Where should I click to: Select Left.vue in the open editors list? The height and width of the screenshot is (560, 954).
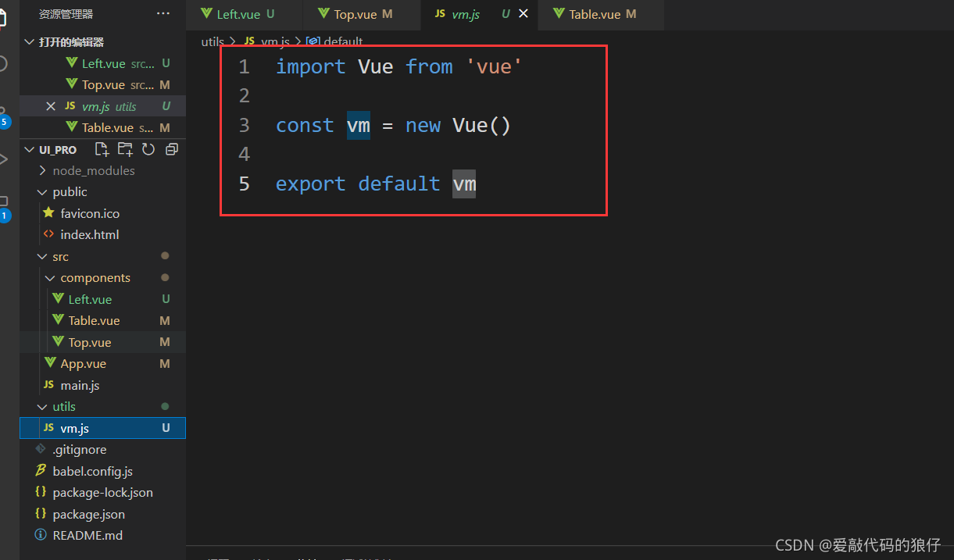(102, 63)
